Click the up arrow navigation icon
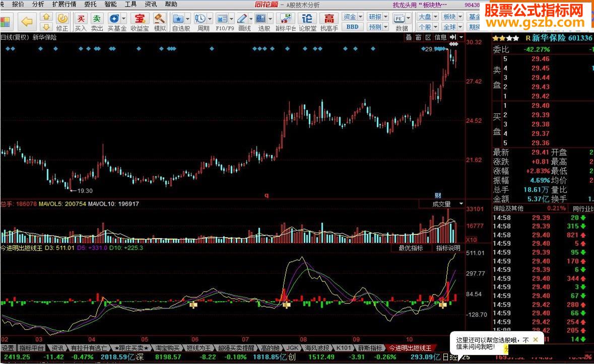The height and width of the screenshot is (364, 594). click(x=46, y=17)
